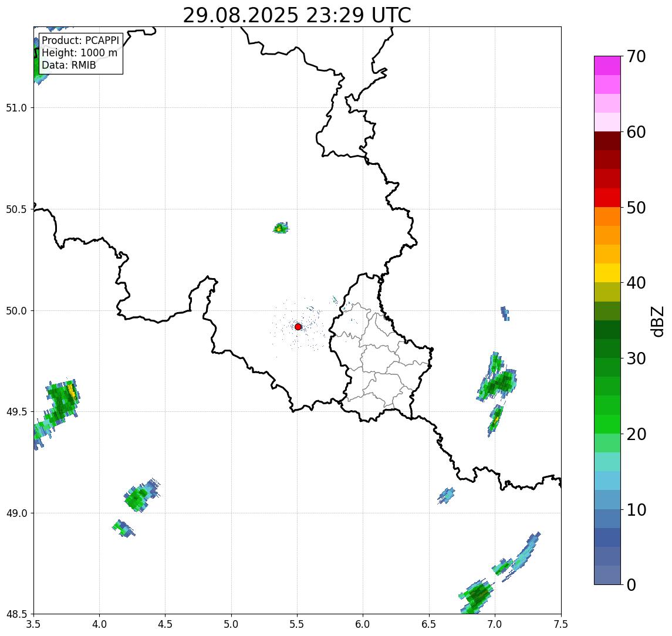Click the colorbar tick label "0"
Image resolution: width=672 pixels, height=636 pixels.
[632, 585]
